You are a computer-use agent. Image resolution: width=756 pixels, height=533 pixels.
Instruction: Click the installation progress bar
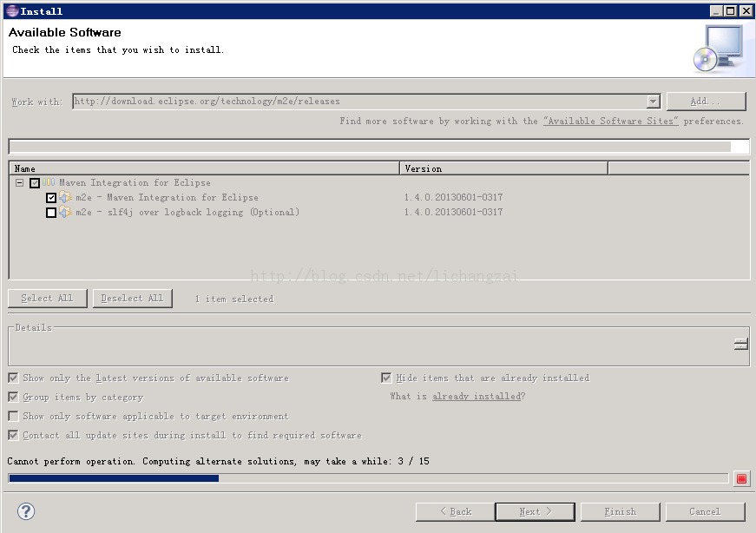click(x=368, y=478)
